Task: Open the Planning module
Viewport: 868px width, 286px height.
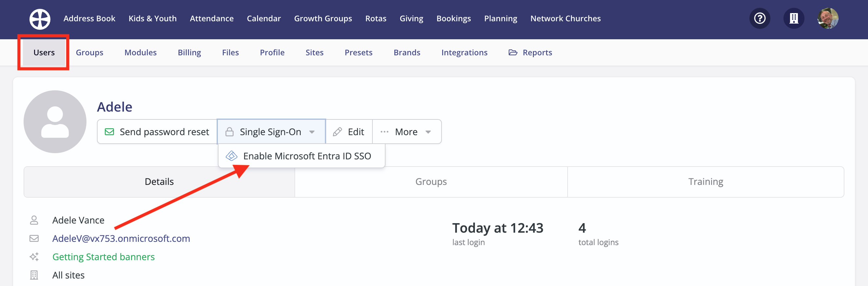Action: point(500,19)
